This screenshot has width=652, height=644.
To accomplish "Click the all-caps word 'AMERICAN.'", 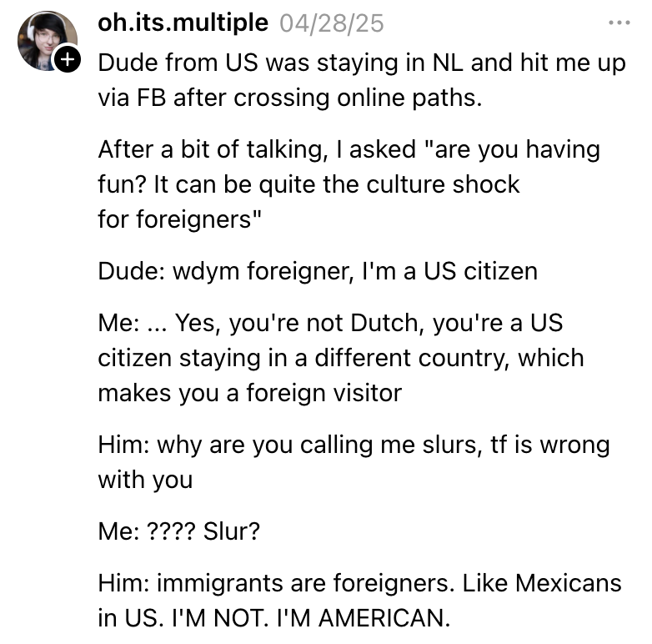I will tap(384, 618).
